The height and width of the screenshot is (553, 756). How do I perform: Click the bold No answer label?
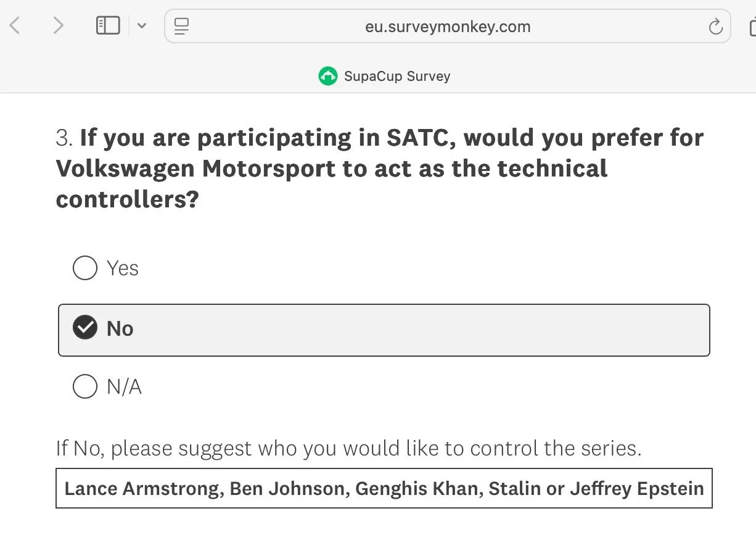[x=120, y=328]
